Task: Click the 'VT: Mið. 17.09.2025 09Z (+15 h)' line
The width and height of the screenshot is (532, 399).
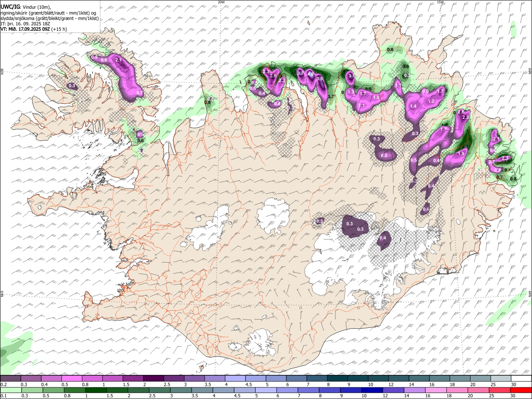Action: 34,29
